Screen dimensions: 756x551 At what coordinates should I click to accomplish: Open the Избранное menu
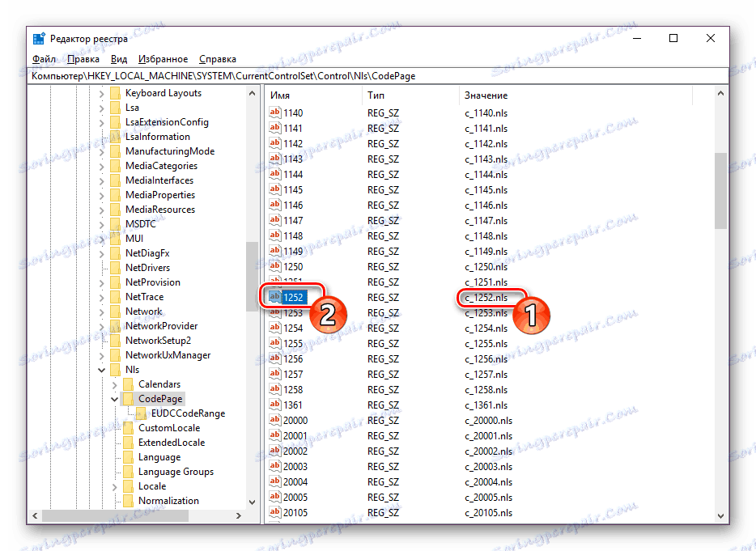[163, 59]
